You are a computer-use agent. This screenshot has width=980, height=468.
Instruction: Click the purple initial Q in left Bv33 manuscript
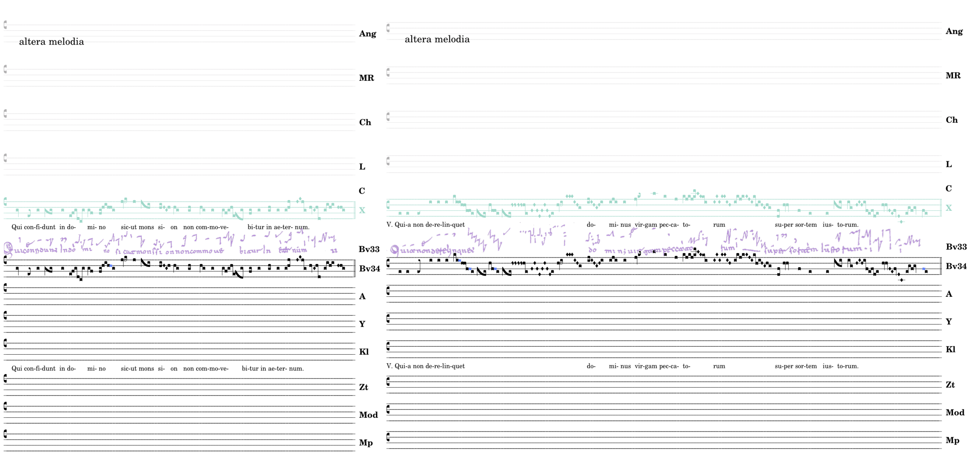8,248
